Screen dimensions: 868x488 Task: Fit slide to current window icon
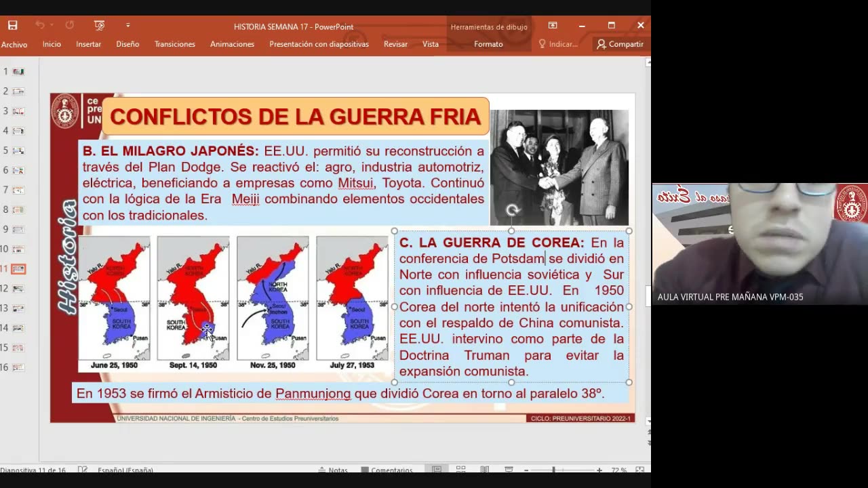tap(639, 470)
